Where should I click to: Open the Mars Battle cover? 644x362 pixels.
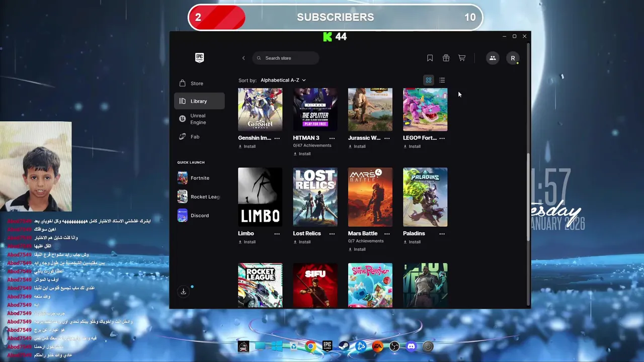tap(370, 197)
